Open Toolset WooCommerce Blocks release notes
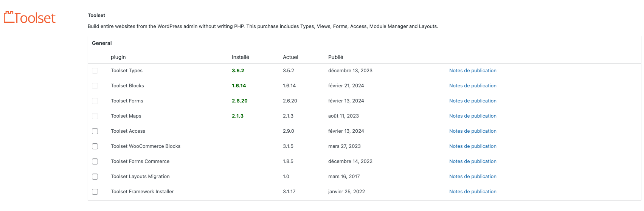Screen dimensions: 644x211 pos(472,146)
